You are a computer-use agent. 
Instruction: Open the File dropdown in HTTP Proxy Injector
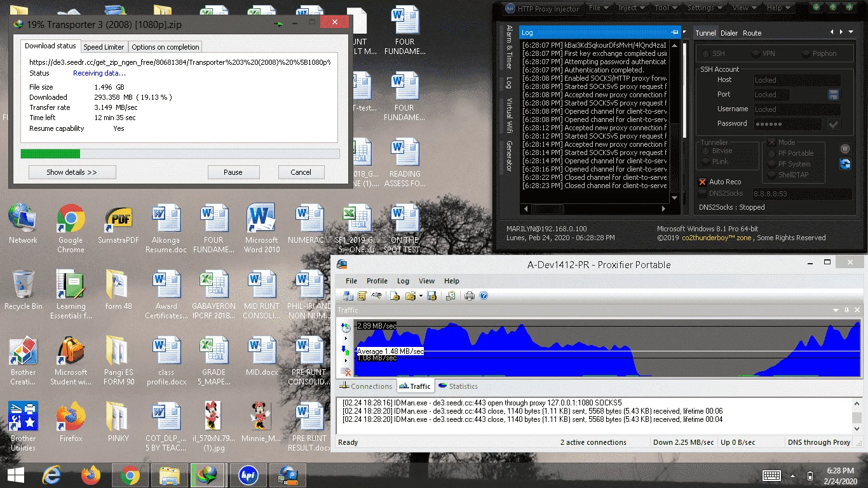click(599, 8)
